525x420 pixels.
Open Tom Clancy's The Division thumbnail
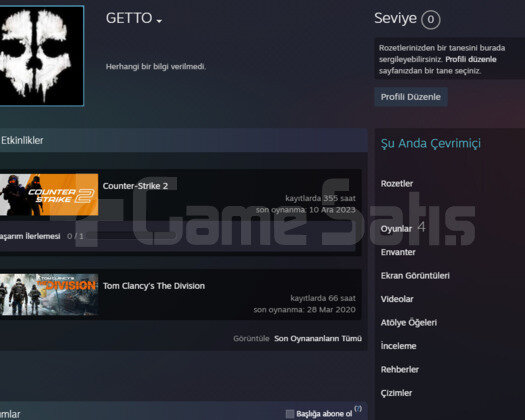coord(49,294)
